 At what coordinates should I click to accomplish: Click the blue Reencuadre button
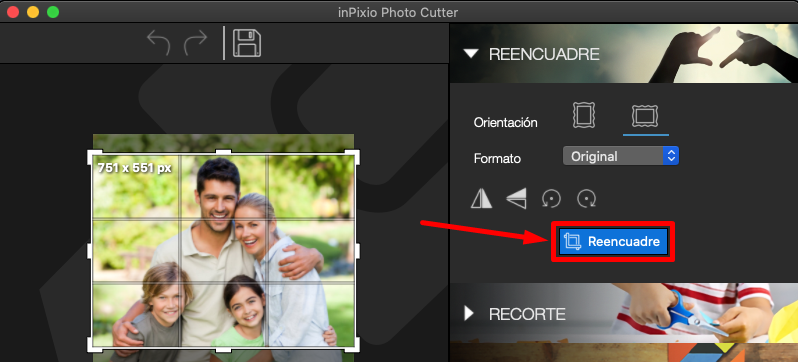(x=613, y=242)
